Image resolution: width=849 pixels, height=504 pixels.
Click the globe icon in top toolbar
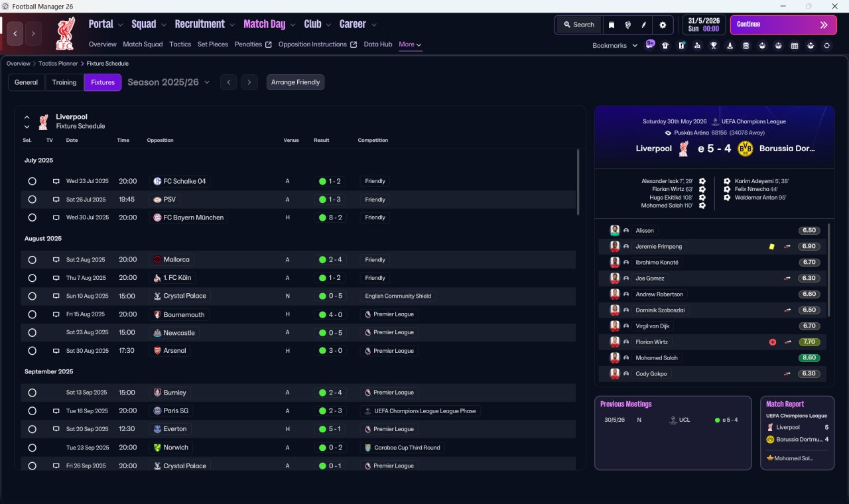(627, 25)
